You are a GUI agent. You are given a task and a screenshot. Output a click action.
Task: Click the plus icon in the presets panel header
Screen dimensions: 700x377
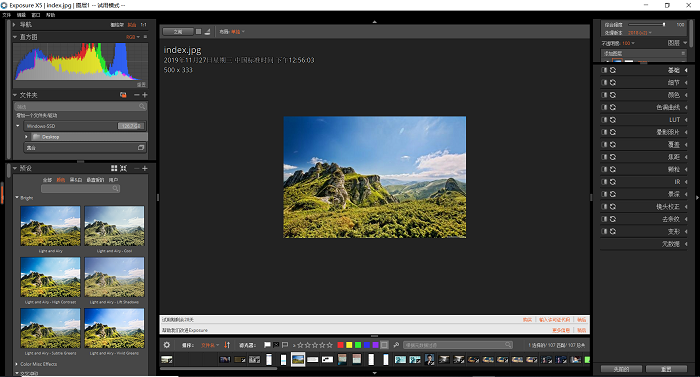[x=145, y=168]
